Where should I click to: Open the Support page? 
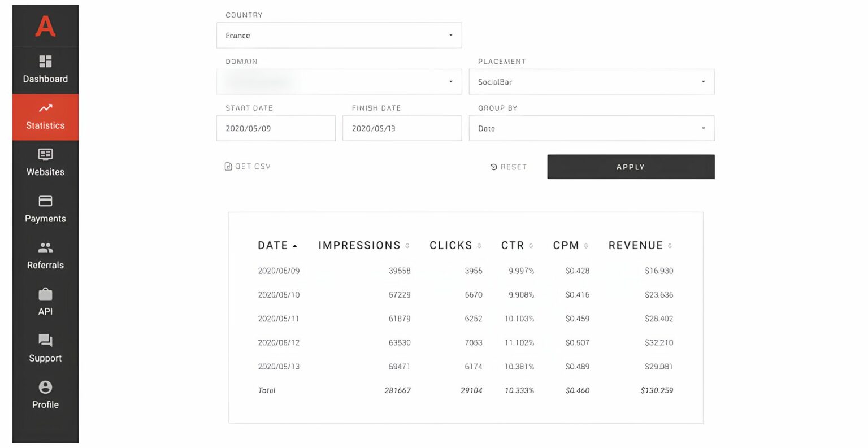coord(45,350)
